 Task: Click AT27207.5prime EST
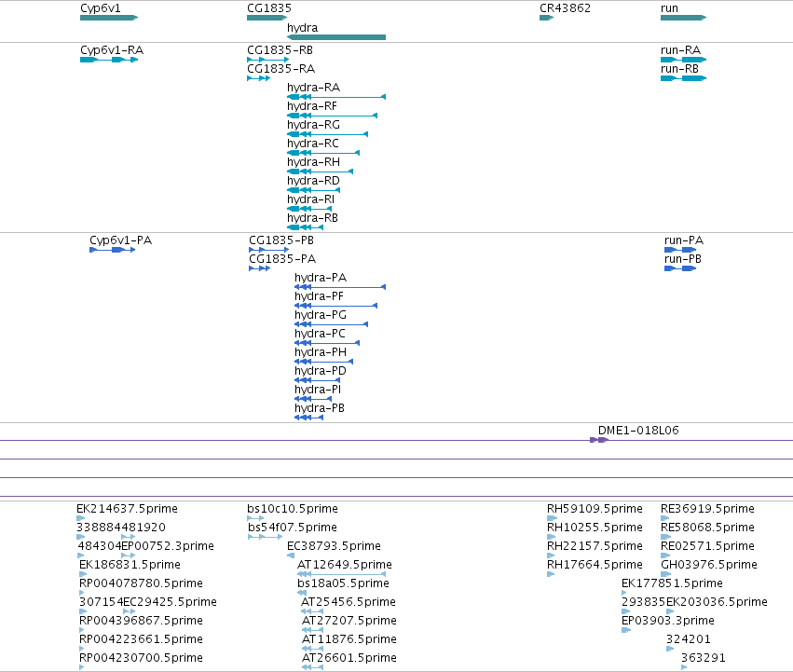312,630
